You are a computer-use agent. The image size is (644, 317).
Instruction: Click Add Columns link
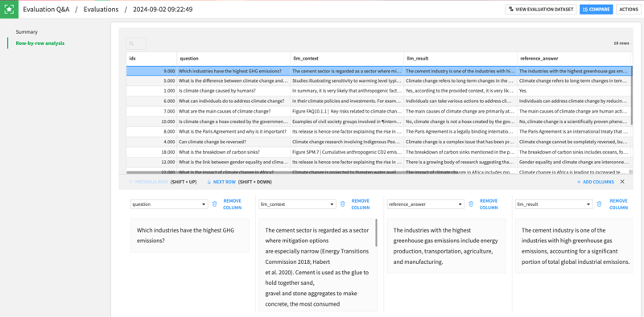coord(595,182)
